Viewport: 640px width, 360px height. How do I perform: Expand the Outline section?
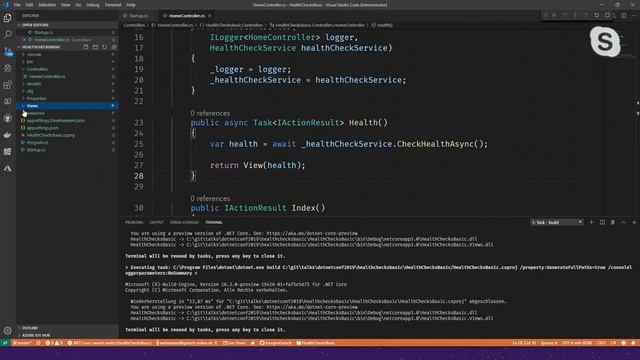tap(67, 328)
